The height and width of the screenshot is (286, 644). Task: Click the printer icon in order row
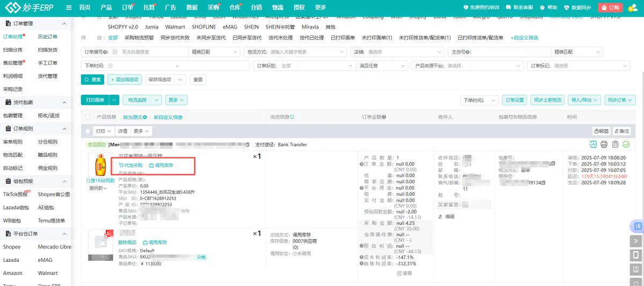(604, 144)
